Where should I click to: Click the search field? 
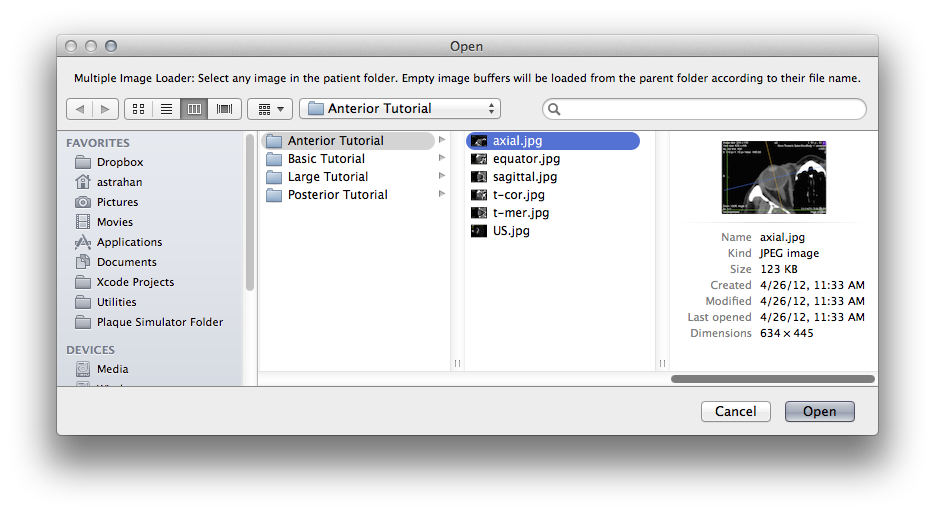(704, 109)
